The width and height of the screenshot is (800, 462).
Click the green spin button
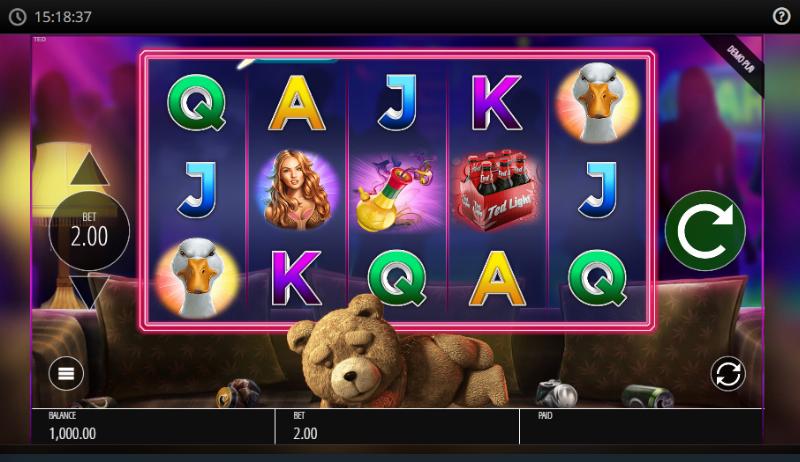pos(705,231)
